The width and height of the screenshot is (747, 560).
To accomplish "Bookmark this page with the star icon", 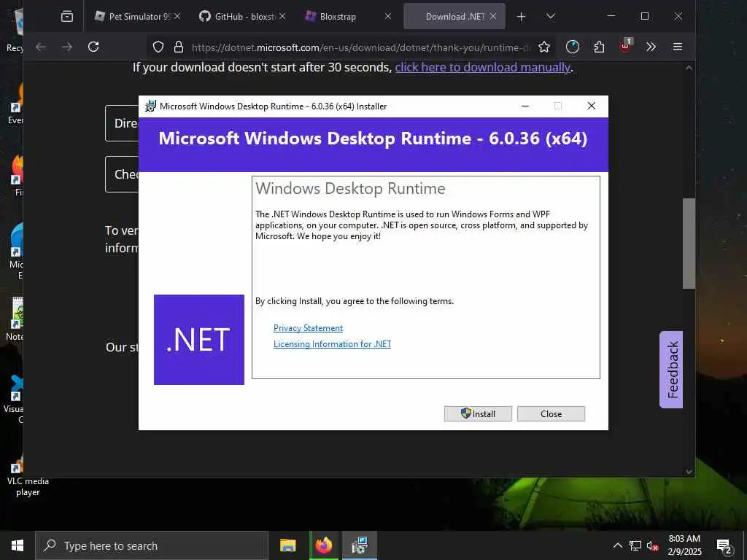I will point(544,47).
